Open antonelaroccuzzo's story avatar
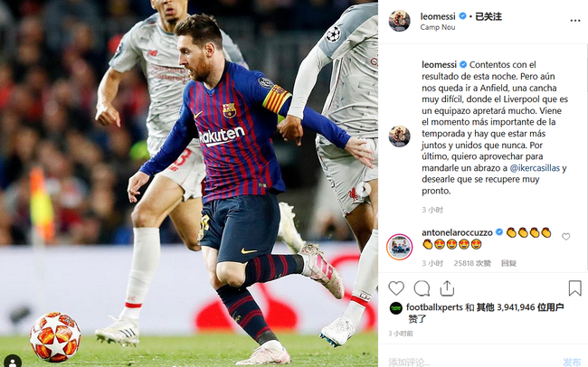 click(x=399, y=247)
